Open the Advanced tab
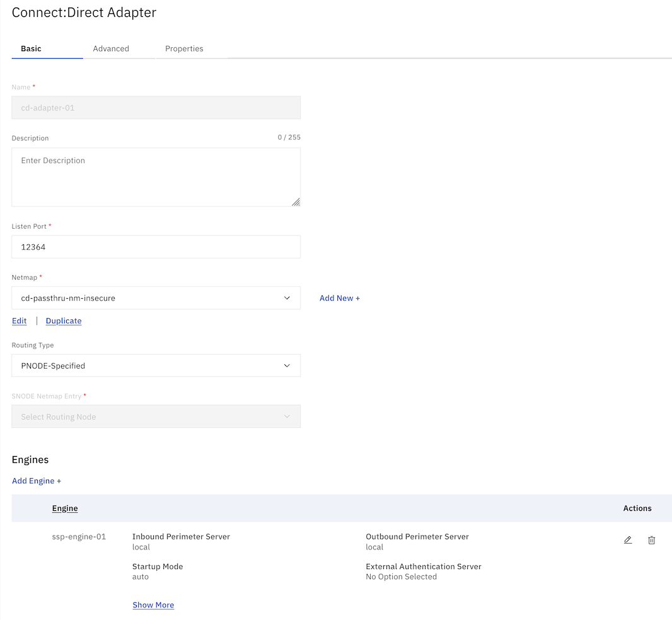672x620 pixels. (111, 49)
